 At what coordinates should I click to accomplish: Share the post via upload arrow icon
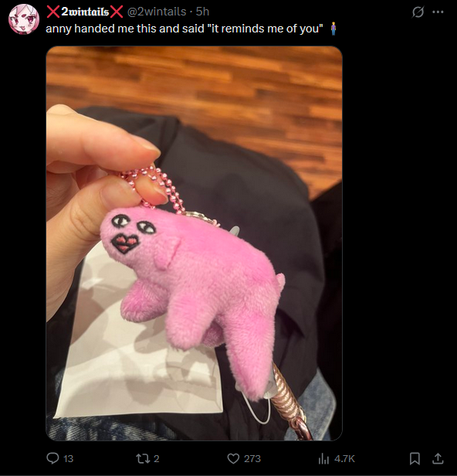point(438,458)
